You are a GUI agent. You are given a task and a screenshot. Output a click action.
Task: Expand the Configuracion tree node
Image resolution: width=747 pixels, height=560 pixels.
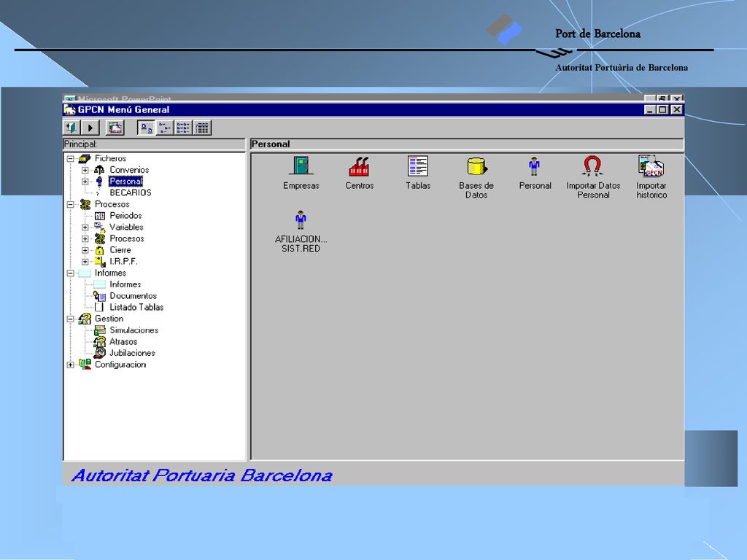pos(71,365)
